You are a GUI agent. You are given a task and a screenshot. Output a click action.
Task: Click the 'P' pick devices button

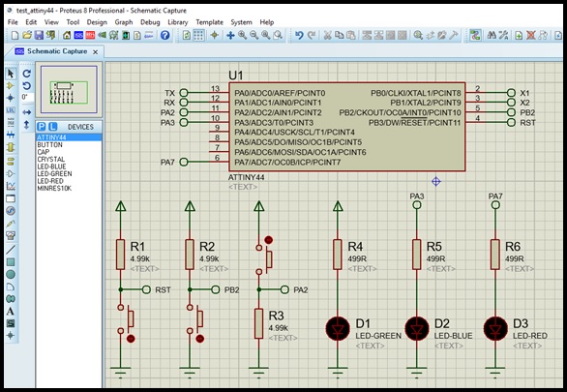(x=42, y=127)
